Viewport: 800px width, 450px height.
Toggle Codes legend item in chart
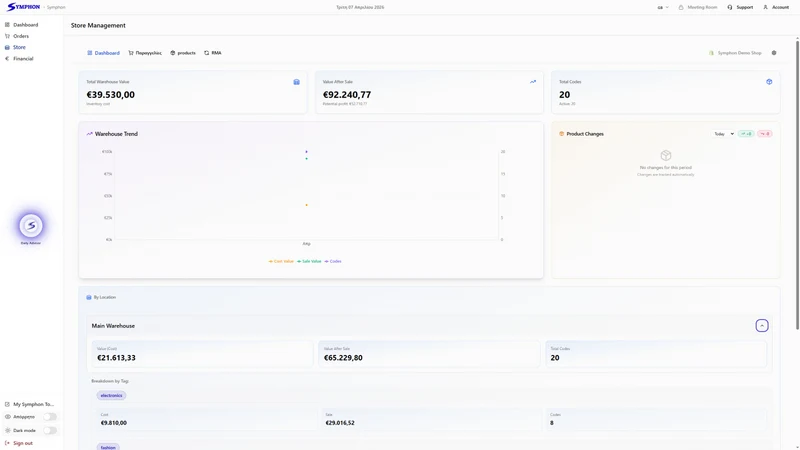tap(333, 261)
